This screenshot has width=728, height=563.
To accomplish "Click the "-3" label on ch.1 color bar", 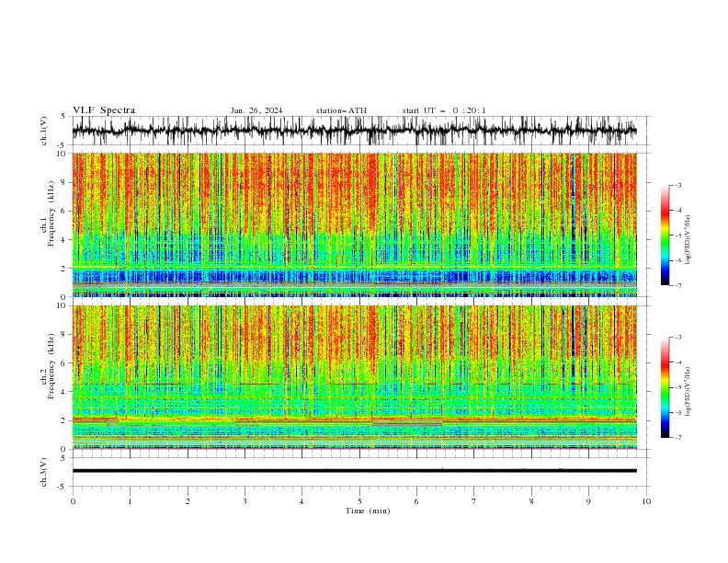I will point(678,185).
